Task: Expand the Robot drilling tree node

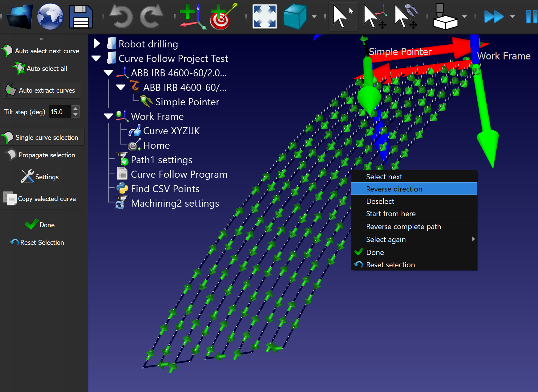Action: click(x=97, y=44)
